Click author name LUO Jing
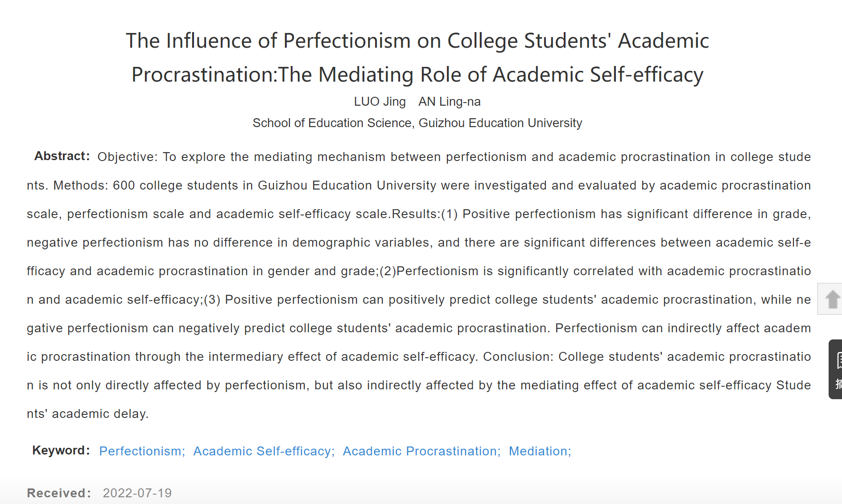The image size is (842, 504). click(x=380, y=102)
